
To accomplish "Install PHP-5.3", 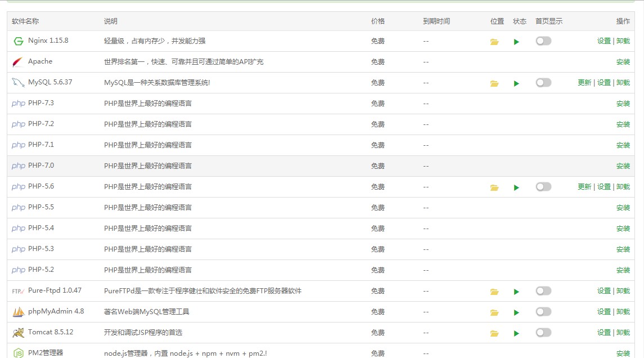I will click(623, 249).
